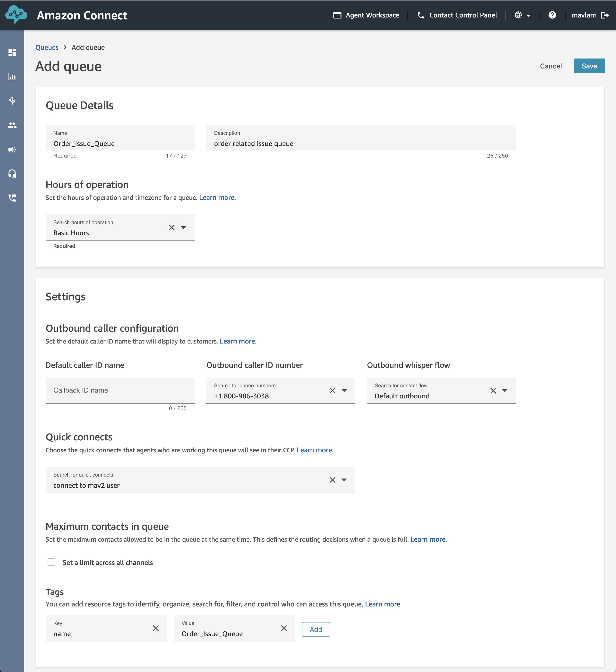Click the '0 / 255' character counter

[178, 408]
